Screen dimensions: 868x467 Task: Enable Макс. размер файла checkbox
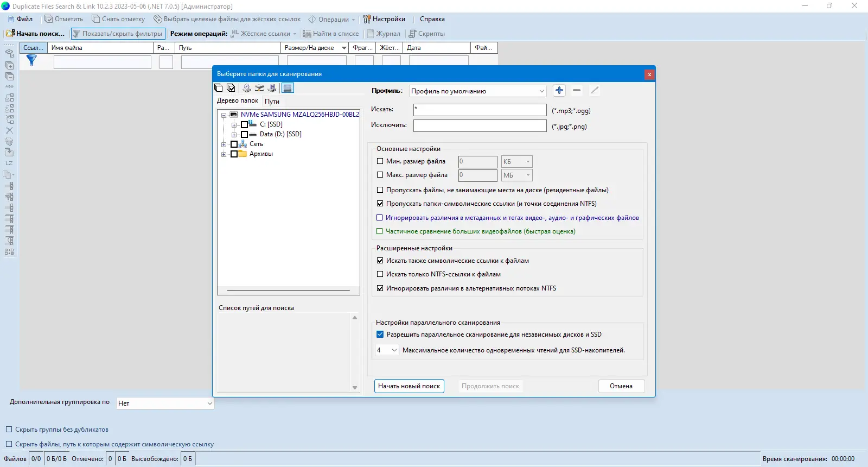pos(380,175)
